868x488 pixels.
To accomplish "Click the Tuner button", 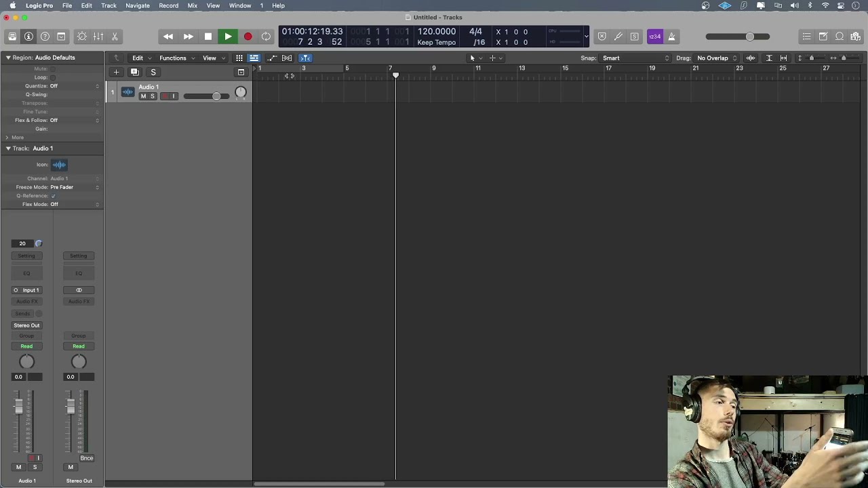I will pos(618,37).
